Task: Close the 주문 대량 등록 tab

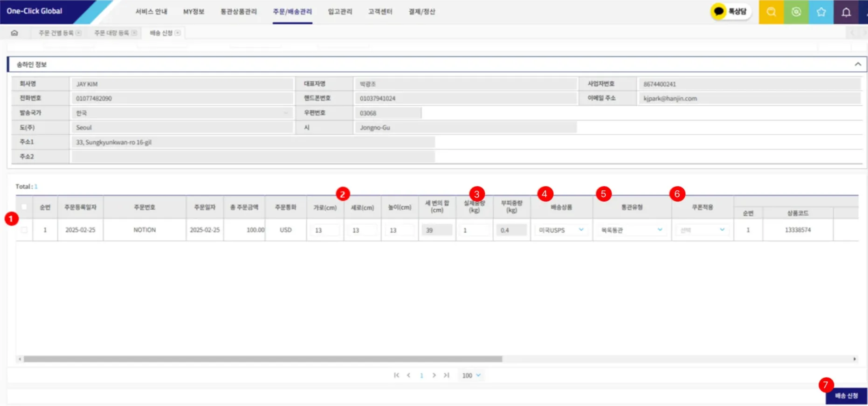Action: (x=134, y=33)
